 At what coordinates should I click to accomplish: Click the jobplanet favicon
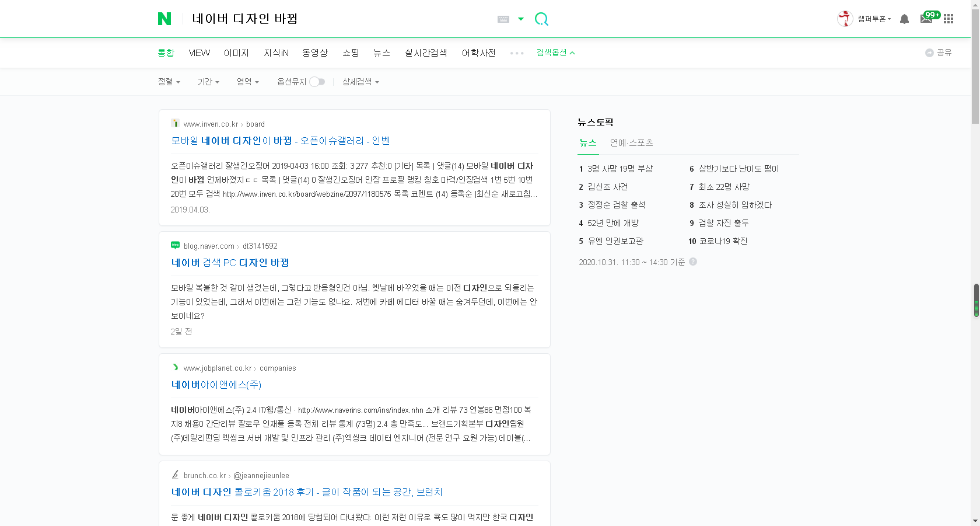pyautogui.click(x=175, y=367)
